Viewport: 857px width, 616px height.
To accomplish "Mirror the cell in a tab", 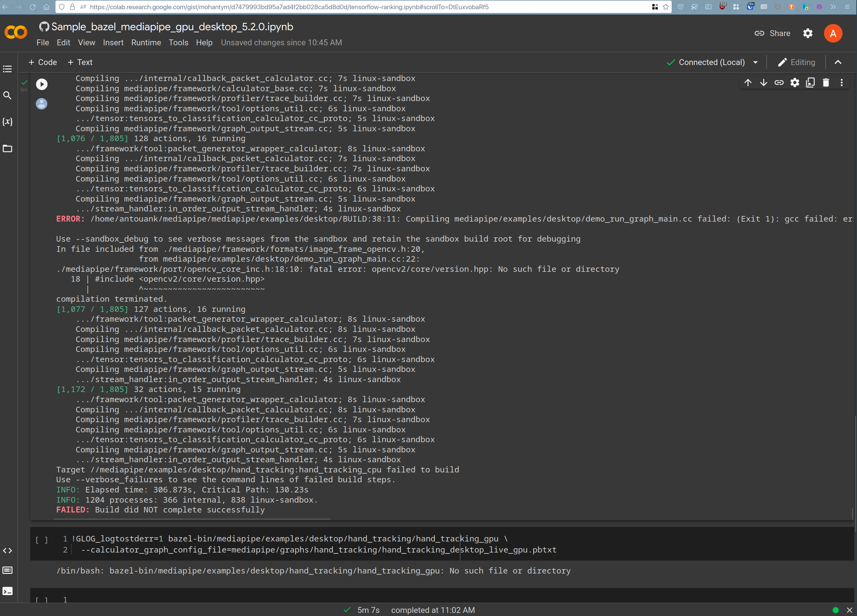I will coord(810,82).
